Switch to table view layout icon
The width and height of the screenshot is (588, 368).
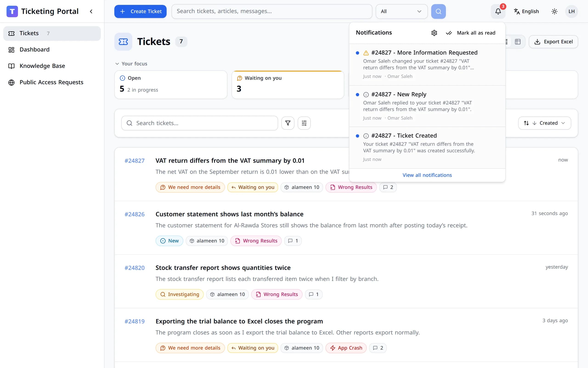pos(517,42)
